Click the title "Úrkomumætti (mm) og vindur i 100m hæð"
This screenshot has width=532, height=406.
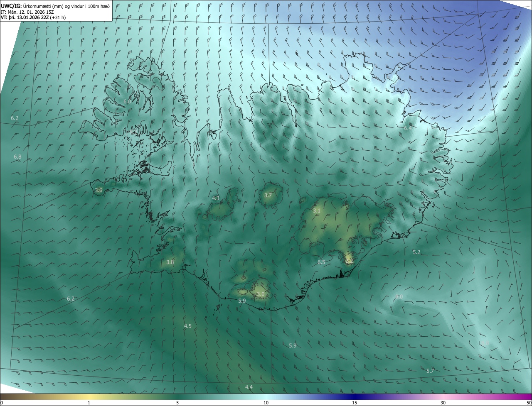(66, 6)
